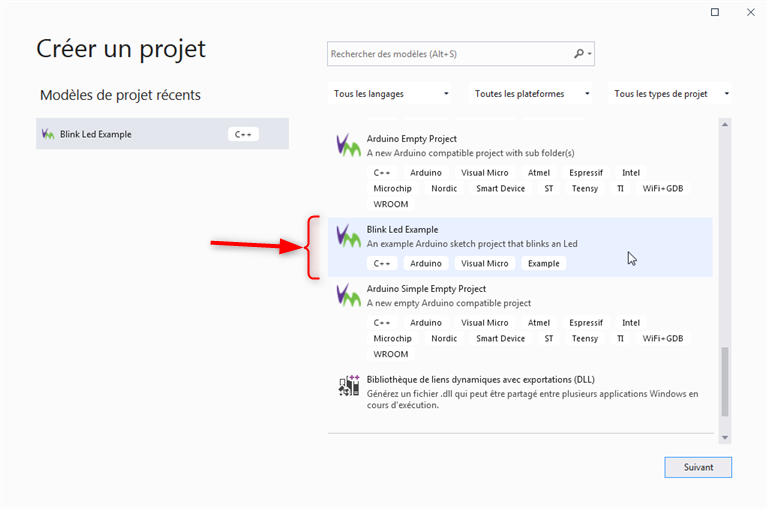Click the 'Nordic' tag of Arduino Simple Empty Project
Image resolution: width=768 pixels, height=510 pixels.
click(444, 338)
